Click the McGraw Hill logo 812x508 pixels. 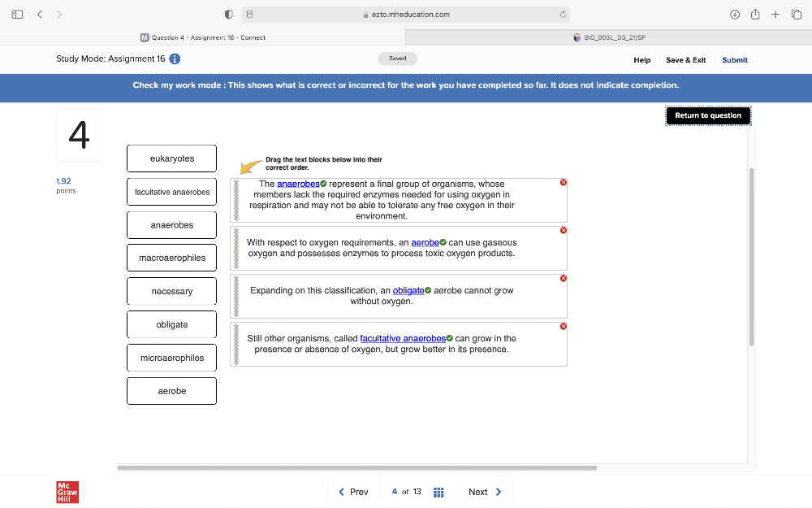(x=67, y=492)
